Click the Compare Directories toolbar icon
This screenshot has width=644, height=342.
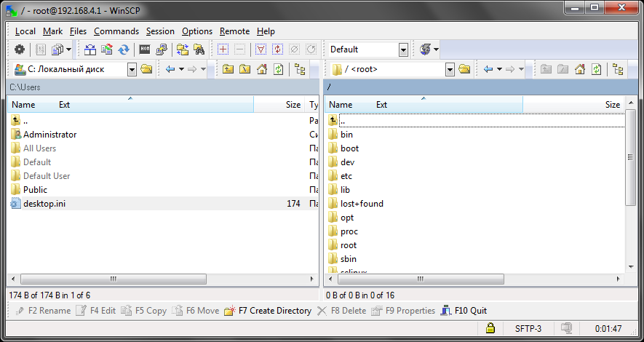pyautogui.click(x=90, y=49)
